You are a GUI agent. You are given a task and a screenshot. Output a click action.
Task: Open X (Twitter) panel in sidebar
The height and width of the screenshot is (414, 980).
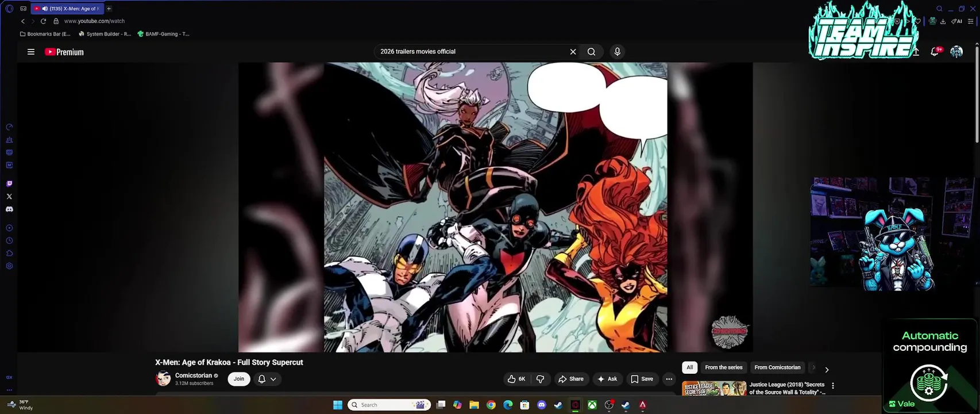pyautogui.click(x=9, y=197)
